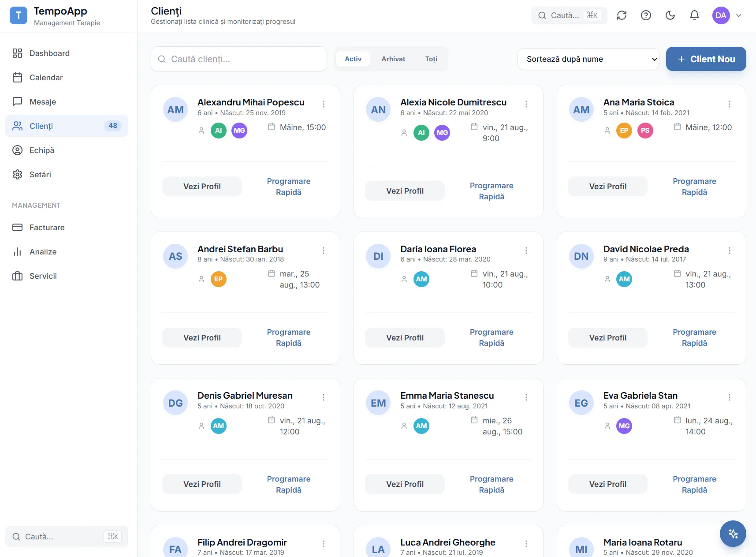Open more options for Filip Andrei Dragomir
The width and height of the screenshot is (756, 557).
coord(324,544)
